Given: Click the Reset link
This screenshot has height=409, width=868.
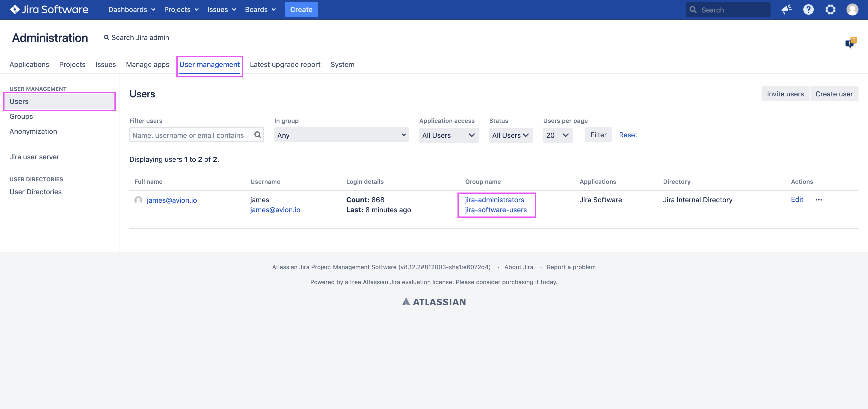Looking at the screenshot, I should click(x=628, y=135).
